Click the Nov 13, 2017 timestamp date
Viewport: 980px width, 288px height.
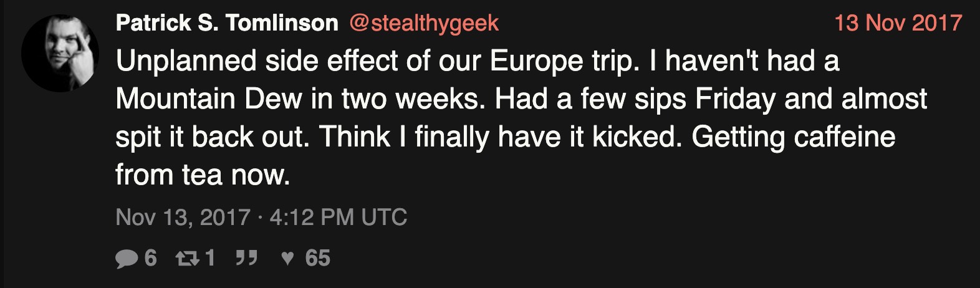pos(183,218)
